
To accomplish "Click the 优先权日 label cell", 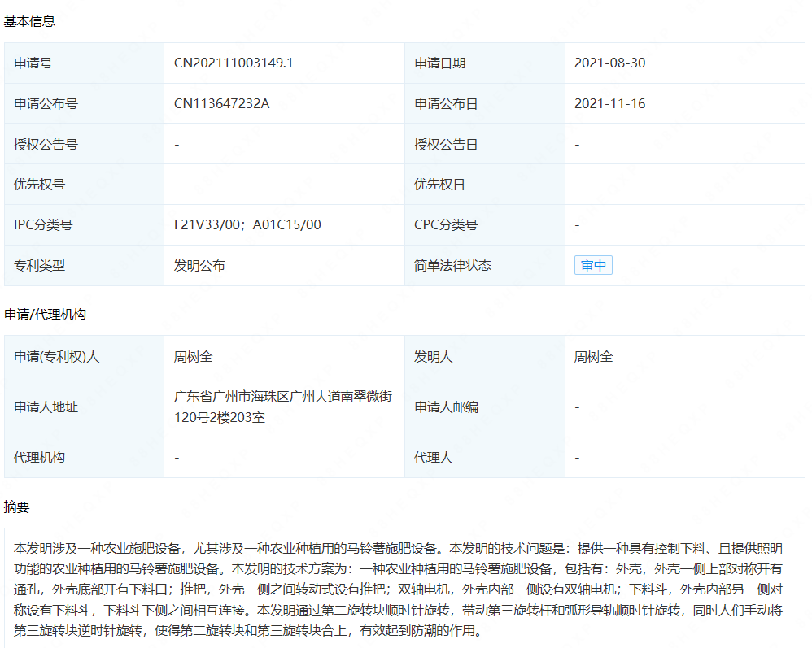I will [485, 185].
